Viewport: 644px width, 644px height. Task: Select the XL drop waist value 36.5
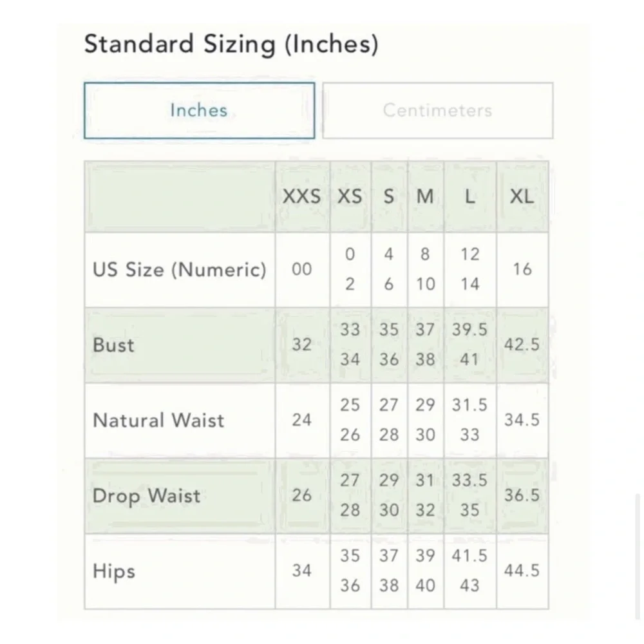pyautogui.click(x=522, y=496)
